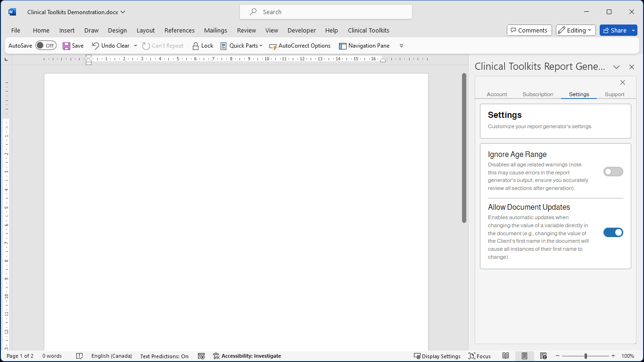Switch to Read Mode view
The height and width of the screenshot is (362, 644).
coord(506,356)
